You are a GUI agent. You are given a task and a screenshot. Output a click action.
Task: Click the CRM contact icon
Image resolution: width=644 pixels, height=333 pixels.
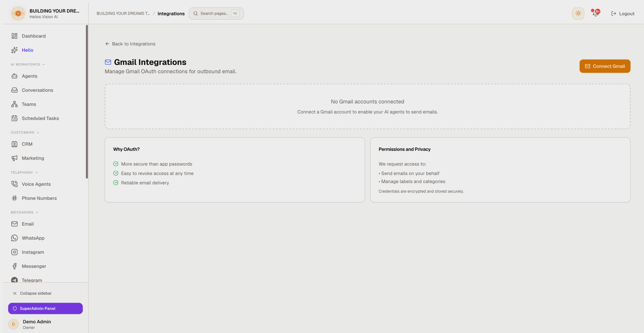[14, 144]
